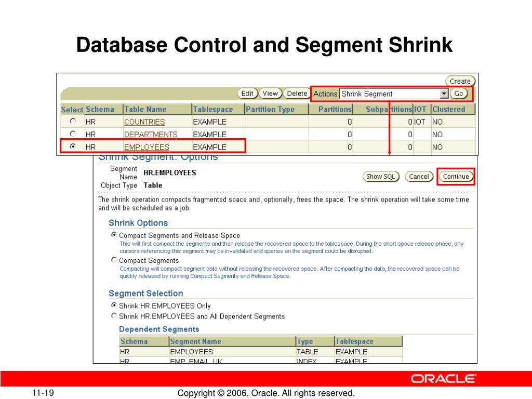Click the Edit button
This screenshot has width=532, height=399.
[x=247, y=94]
